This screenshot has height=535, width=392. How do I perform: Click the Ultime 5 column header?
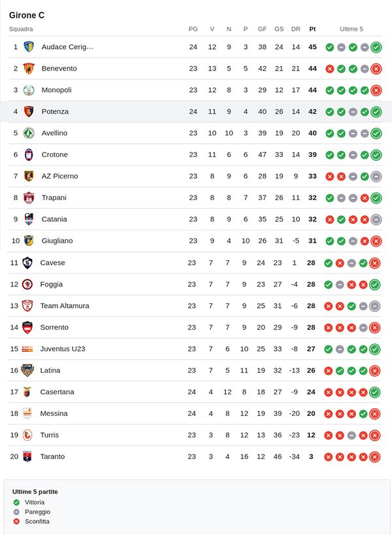click(x=351, y=29)
